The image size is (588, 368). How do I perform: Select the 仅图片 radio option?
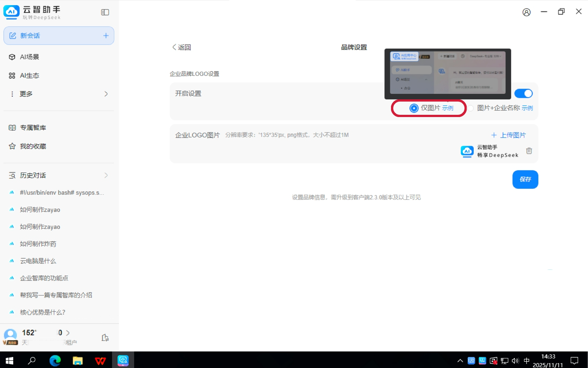(x=414, y=108)
